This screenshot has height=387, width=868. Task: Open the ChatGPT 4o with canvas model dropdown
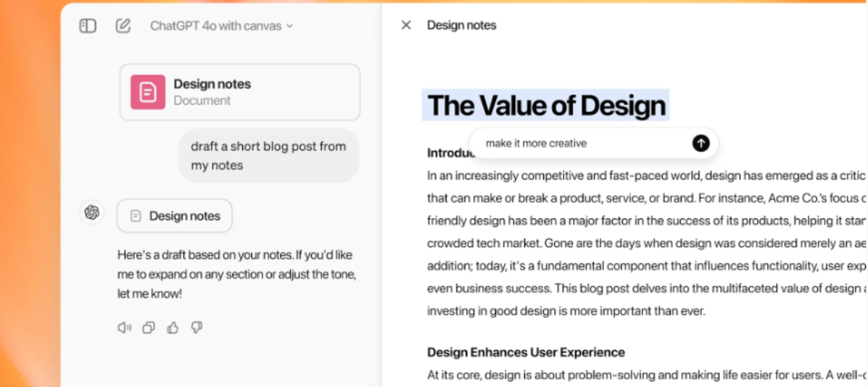[221, 26]
